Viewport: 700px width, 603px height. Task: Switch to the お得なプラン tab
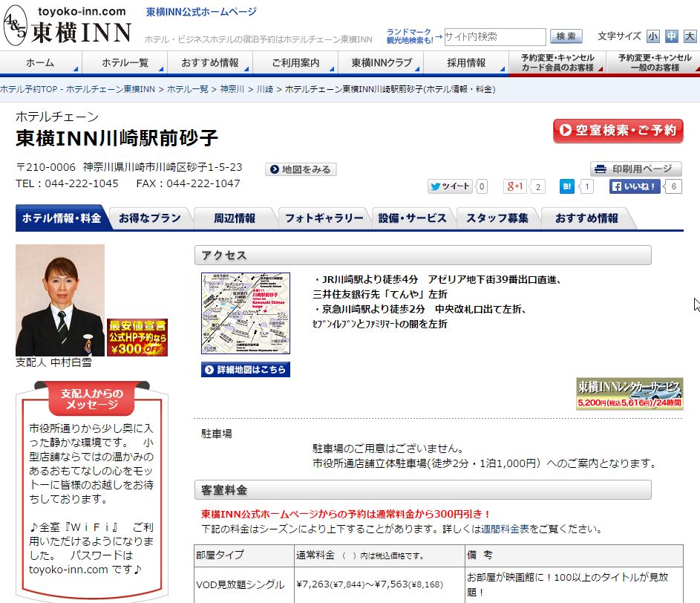(x=149, y=218)
